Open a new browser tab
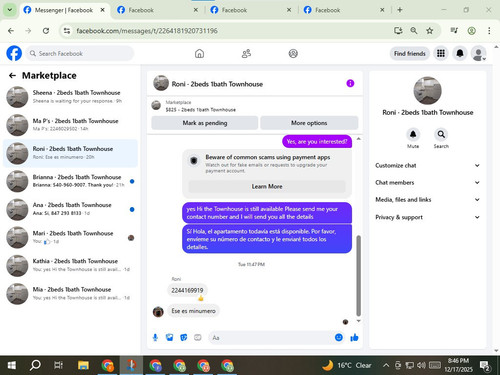The height and width of the screenshot is (375, 500). click(x=400, y=10)
